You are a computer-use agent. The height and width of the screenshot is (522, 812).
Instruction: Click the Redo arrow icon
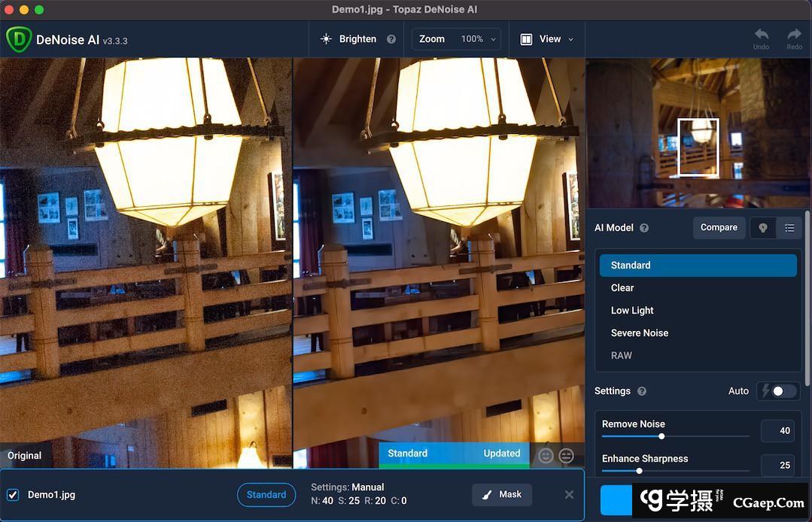coord(794,35)
